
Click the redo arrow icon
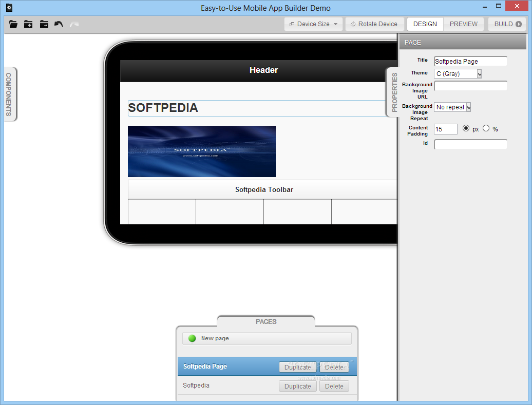74,24
